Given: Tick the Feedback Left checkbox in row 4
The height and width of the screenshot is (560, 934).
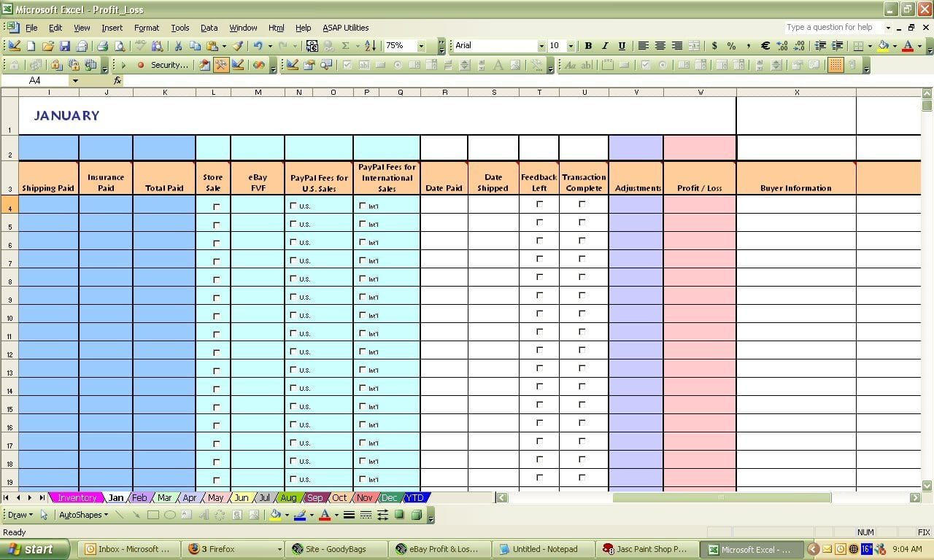Looking at the screenshot, I should (x=539, y=204).
